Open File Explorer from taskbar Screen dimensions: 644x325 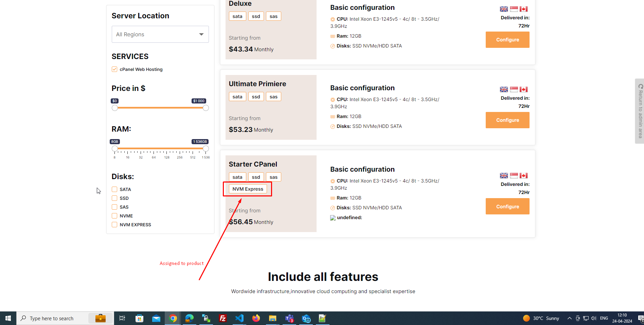click(273, 318)
